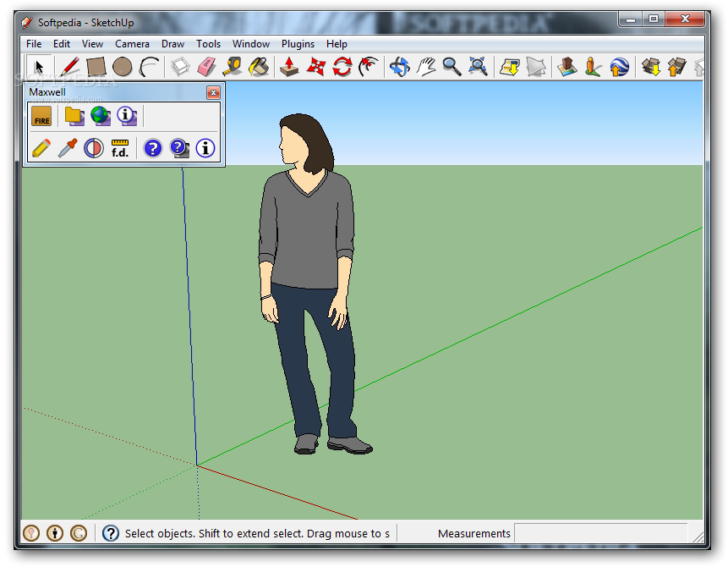
Task: Open the View menu
Action: (92, 44)
